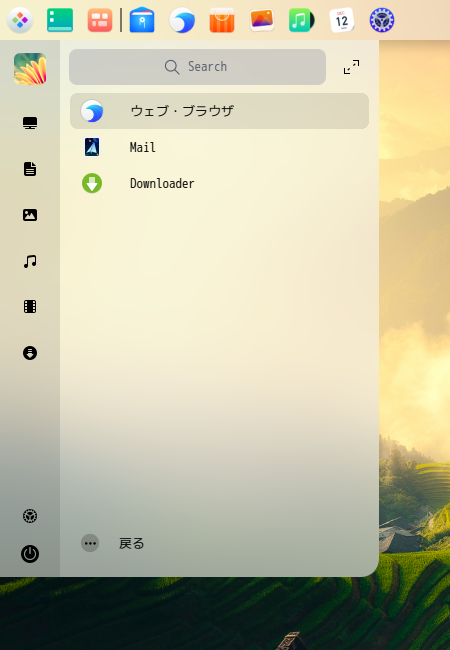Open the launcher icon in the dock
The width and height of the screenshot is (450, 650).
coord(20,20)
